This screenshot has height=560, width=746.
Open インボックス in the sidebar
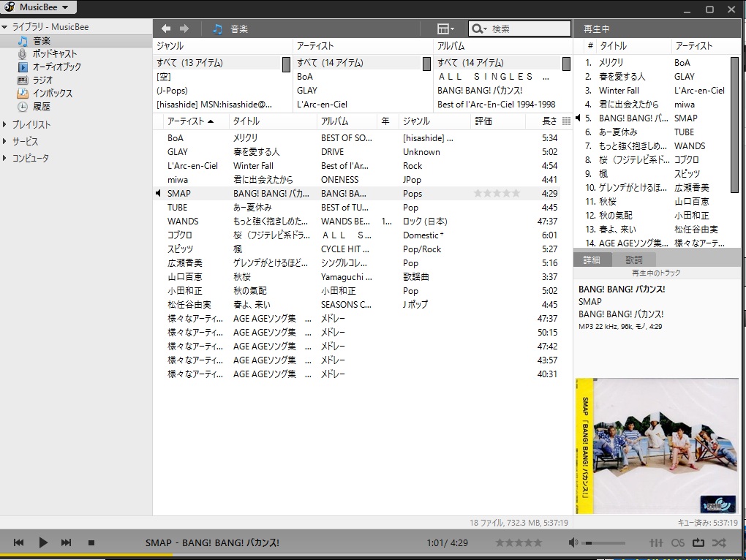pyautogui.click(x=53, y=93)
